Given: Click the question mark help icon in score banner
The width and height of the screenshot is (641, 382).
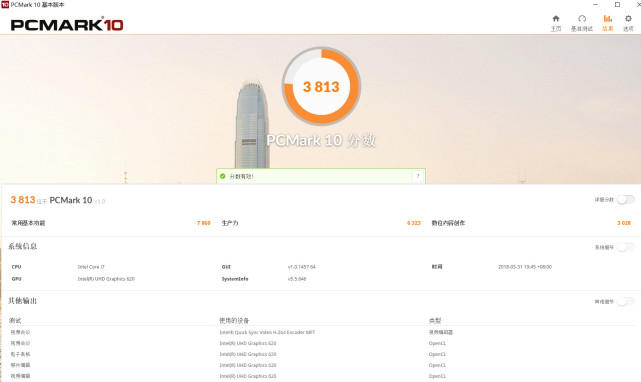Looking at the screenshot, I should [418, 176].
